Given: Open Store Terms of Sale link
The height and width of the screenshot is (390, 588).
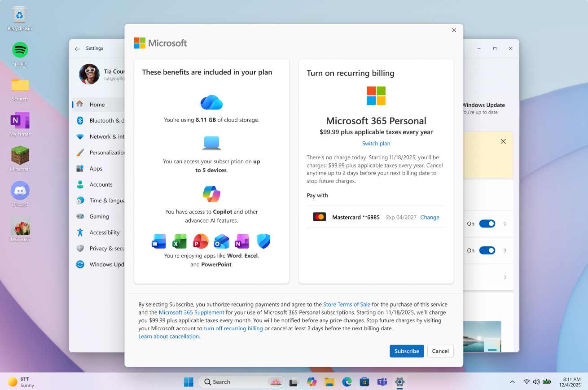Looking at the screenshot, I should pos(347,304).
